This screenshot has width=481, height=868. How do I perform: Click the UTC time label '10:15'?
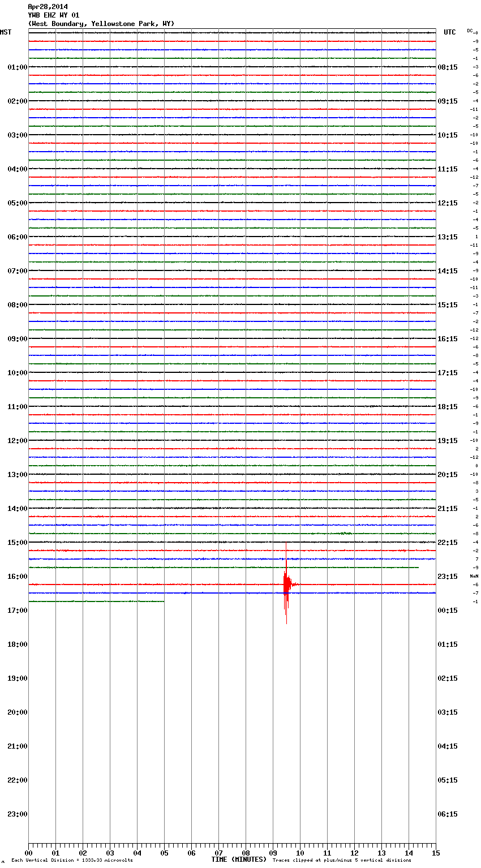click(x=448, y=135)
